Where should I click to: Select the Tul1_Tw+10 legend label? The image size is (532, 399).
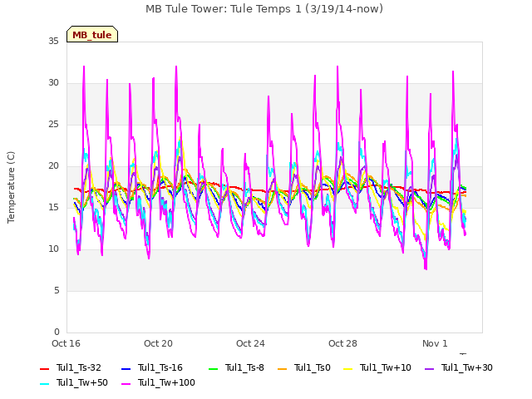pos(386,367)
